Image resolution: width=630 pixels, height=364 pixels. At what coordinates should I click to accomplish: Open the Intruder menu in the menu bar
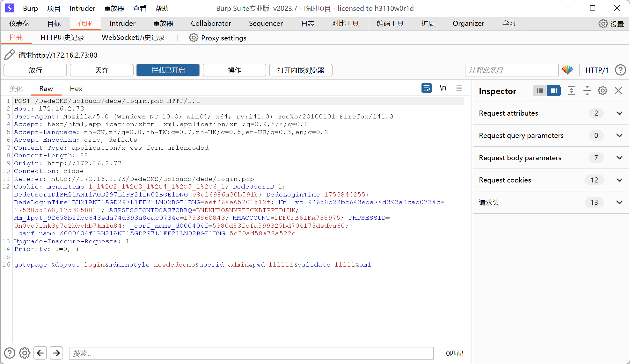click(82, 8)
